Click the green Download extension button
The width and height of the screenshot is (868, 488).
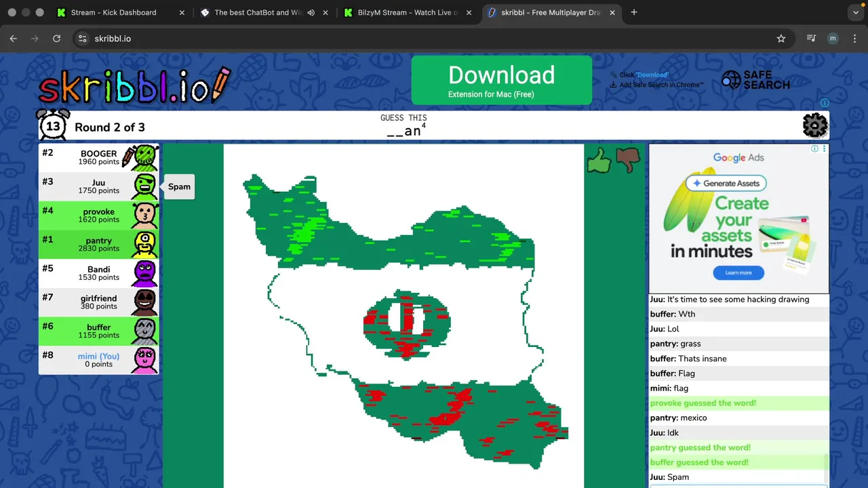point(501,80)
